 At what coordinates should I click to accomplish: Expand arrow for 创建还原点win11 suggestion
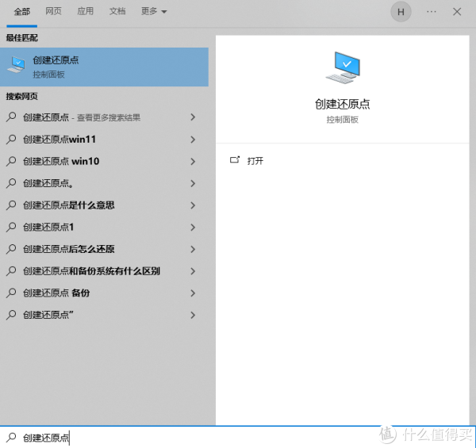click(193, 140)
